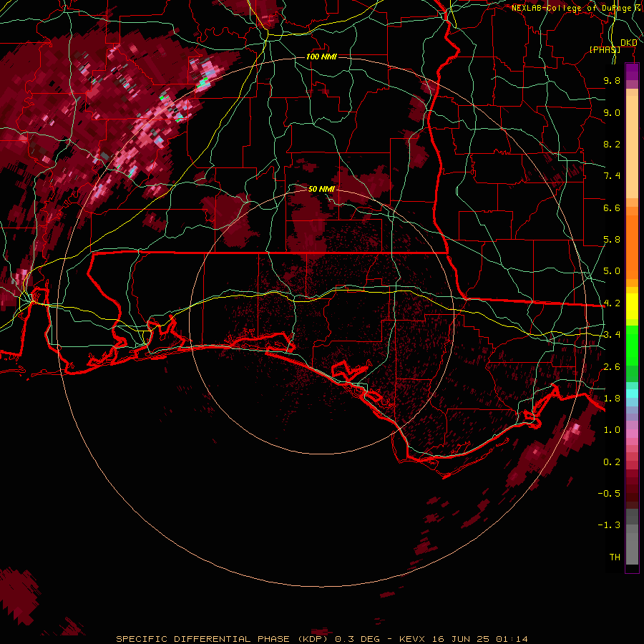Click the pink segment of the color bar
Viewport: 644px width, 644px height.
coord(632,434)
